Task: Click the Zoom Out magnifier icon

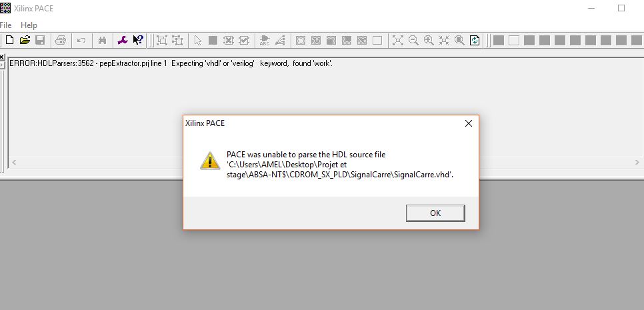Action: point(413,40)
